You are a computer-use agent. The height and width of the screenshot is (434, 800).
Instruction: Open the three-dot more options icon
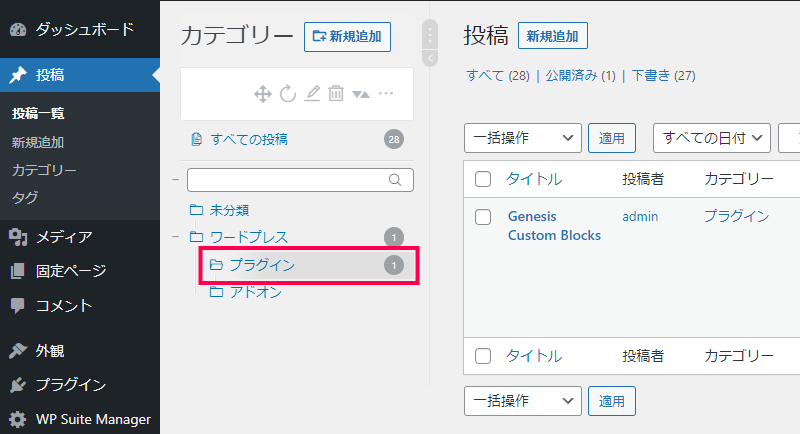[x=386, y=93]
